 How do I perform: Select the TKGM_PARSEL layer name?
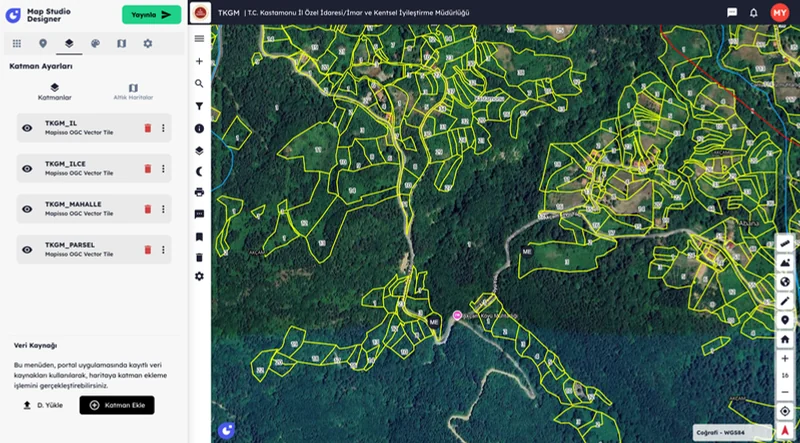click(x=70, y=245)
